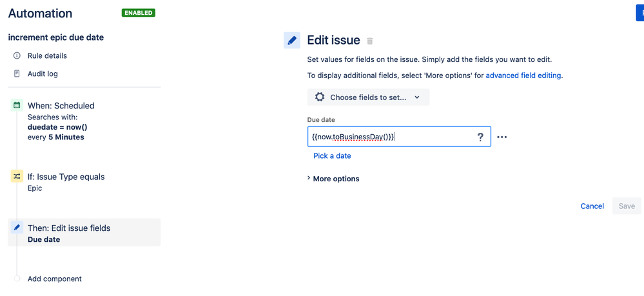The image size is (644, 296).
Task: Click the Cancel button
Action: click(x=592, y=206)
